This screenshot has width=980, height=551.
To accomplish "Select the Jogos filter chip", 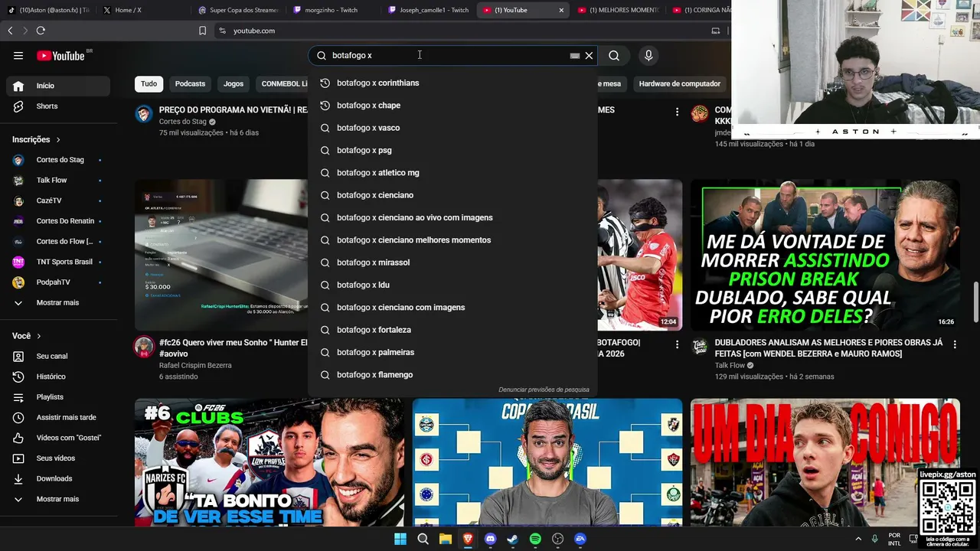I will tap(234, 83).
